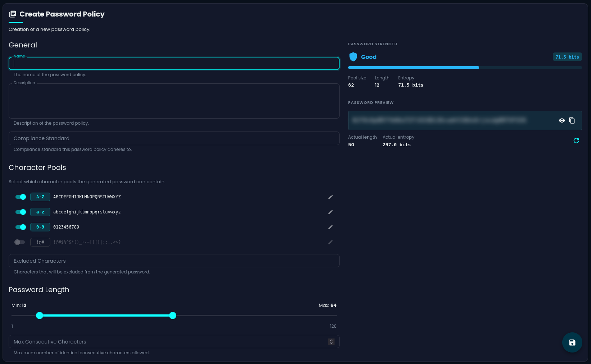Screen dimensions: 591x364
Task: Edit the A-Z uppercase character pool
Action: pos(331,197)
